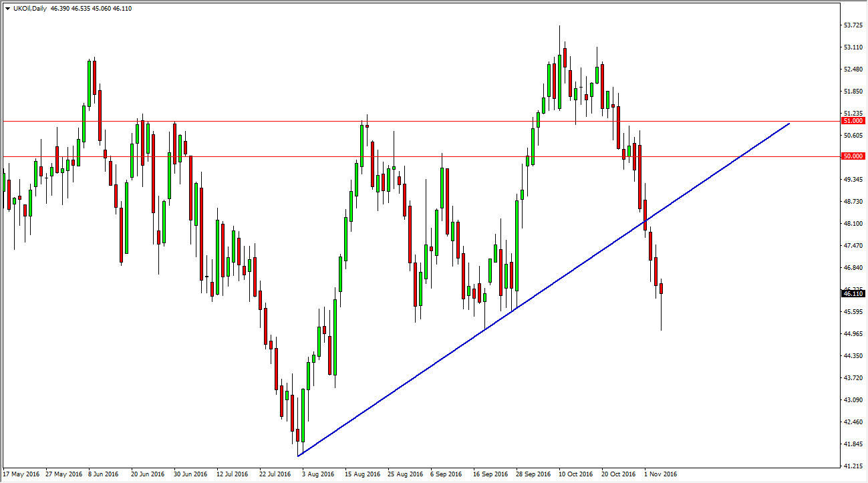Click the 16 Sep 2016 date label
868x483 pixels.
(x=490, y=474)
